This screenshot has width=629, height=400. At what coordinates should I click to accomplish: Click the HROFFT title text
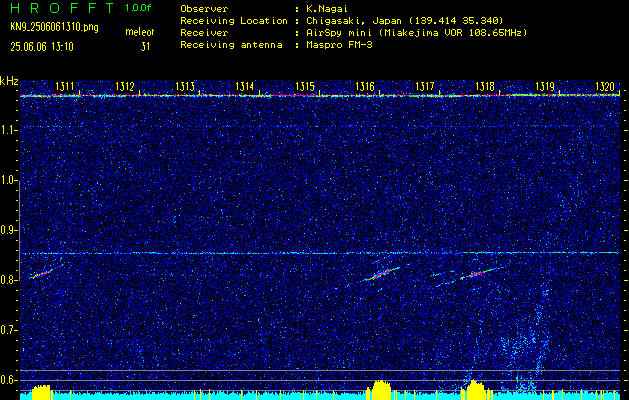click(x=62, y=8)
